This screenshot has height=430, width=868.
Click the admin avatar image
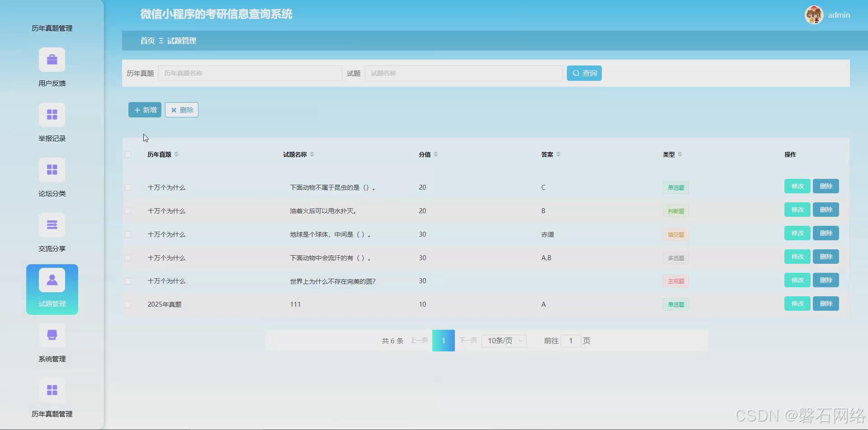pos(814,14)
